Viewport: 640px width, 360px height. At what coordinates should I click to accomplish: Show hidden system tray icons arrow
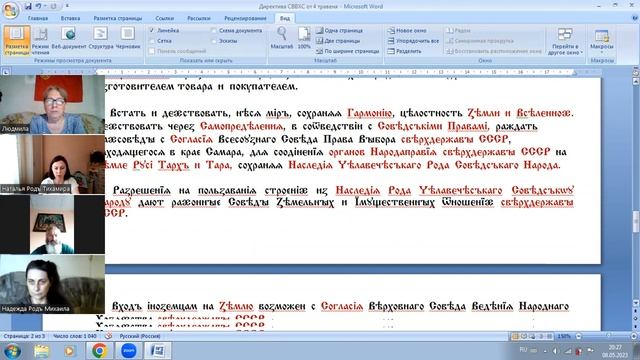[x=545, y=351]
